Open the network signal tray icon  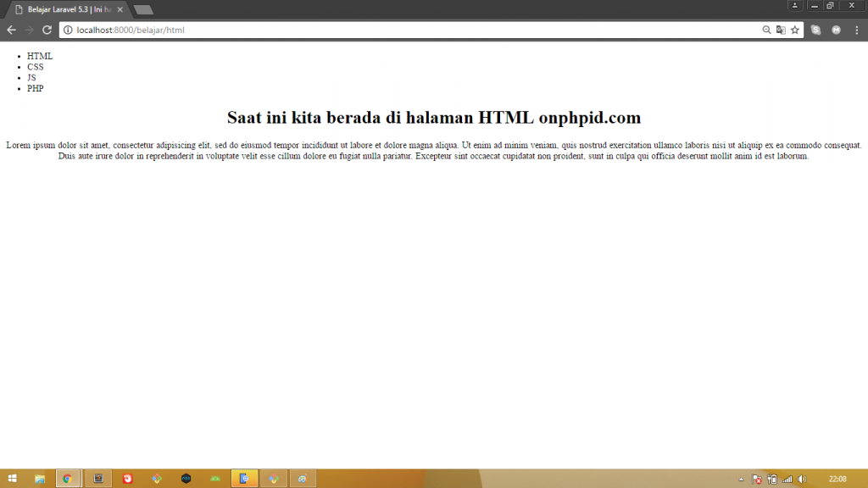787,480
